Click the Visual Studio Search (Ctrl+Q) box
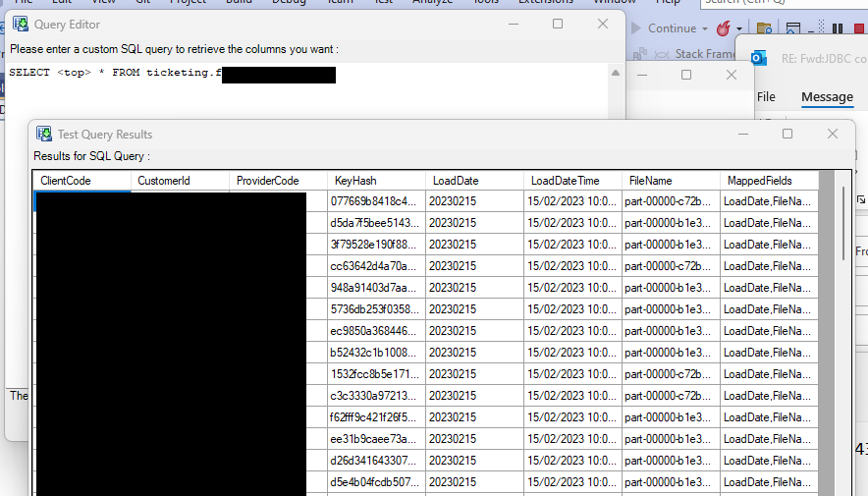The height and width of the screenshot is (496, 868). click(784, 2)
